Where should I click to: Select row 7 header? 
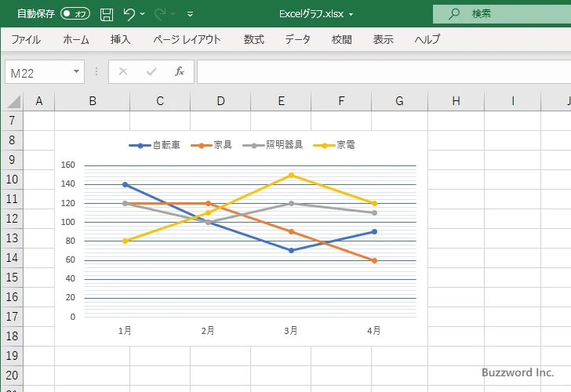click(12, 121)
